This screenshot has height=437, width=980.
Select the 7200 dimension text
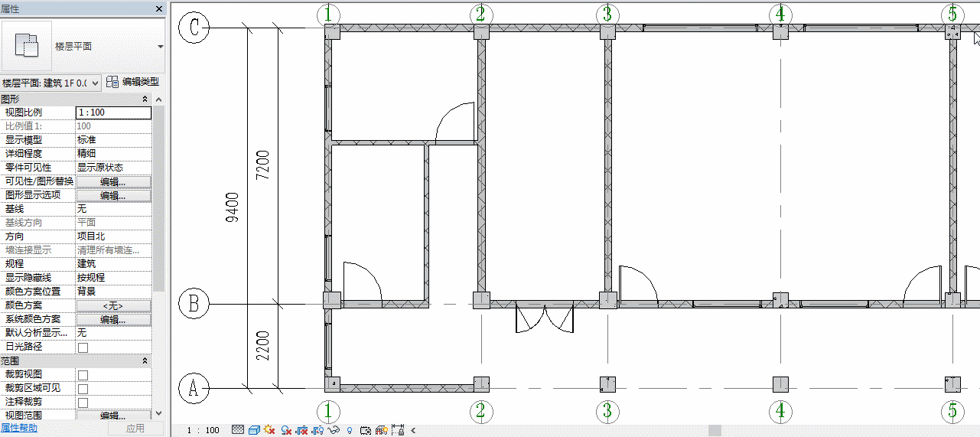[263, 165]
